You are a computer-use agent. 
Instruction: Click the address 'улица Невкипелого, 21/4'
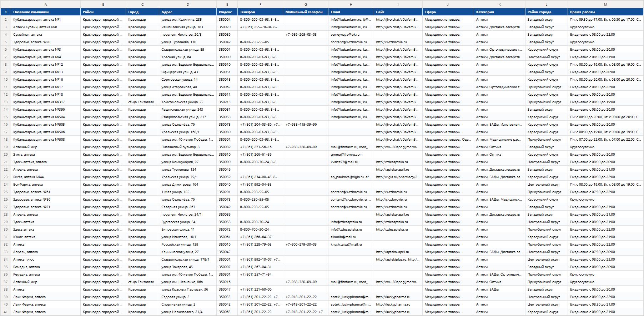[x=188, y=312]
